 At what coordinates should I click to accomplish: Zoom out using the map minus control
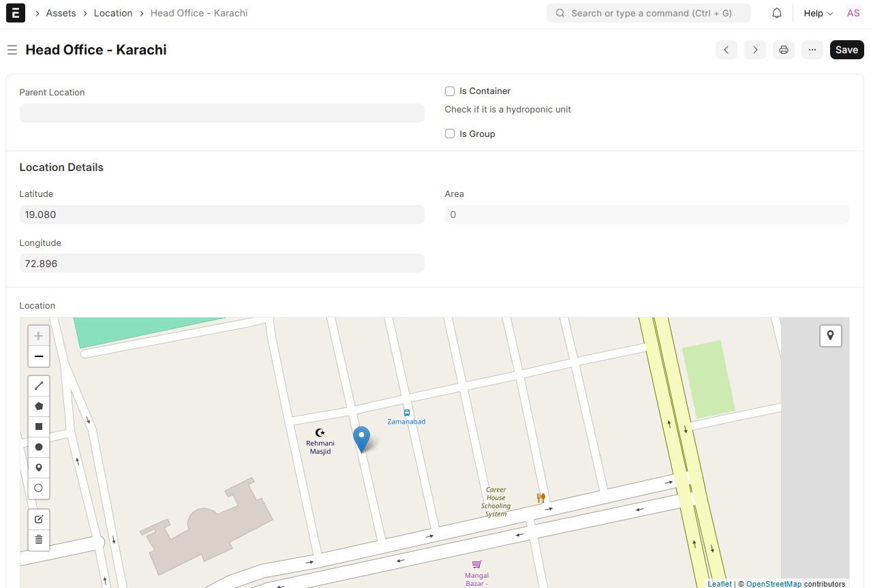38,356
